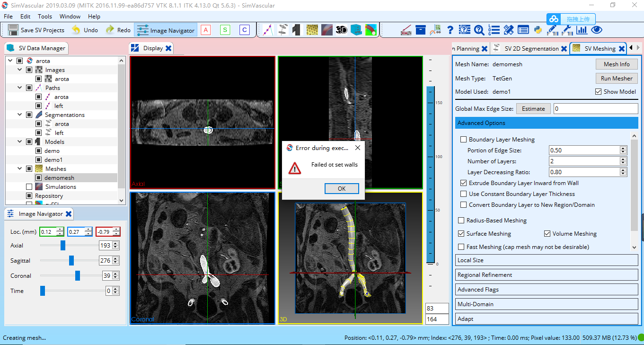The image size is (644, 345).
Task: Open the LOG list icon
Action: pyautogui.click(x=494, y=30)
